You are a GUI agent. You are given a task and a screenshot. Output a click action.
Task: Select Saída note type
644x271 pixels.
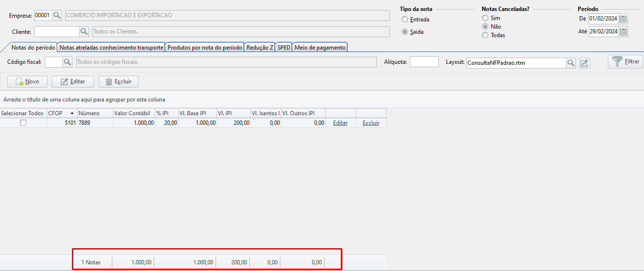click(x=405, y=32)
